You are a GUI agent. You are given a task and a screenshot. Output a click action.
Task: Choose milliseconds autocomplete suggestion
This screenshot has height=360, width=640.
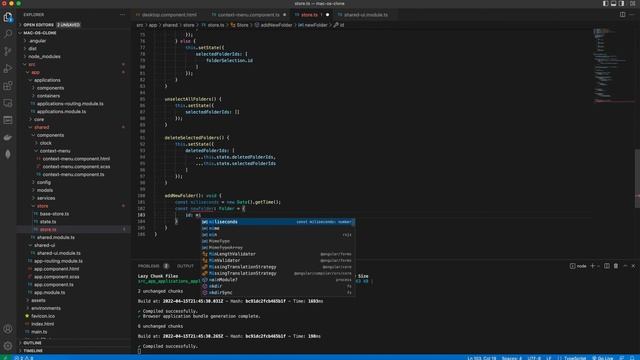(x=278, y=222)
